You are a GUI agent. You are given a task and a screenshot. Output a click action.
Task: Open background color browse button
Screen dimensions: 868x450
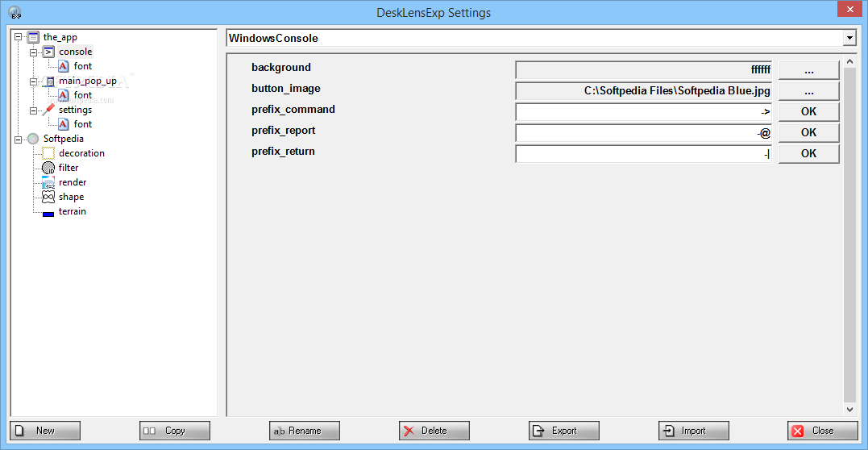[809, 70]
